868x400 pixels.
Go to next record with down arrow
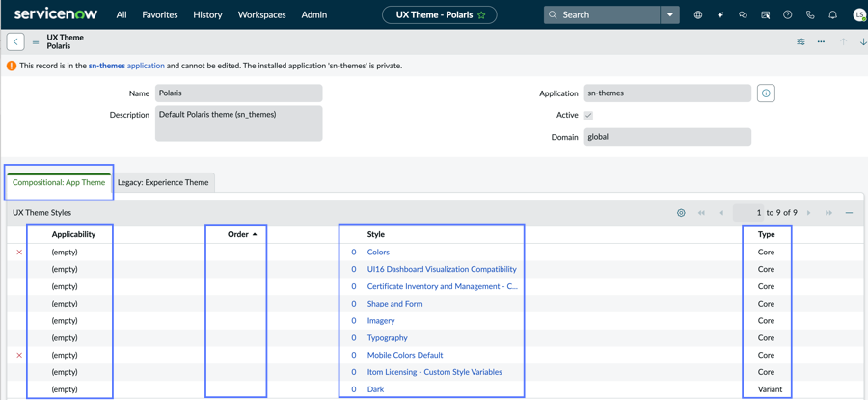[x=863, y=41]
